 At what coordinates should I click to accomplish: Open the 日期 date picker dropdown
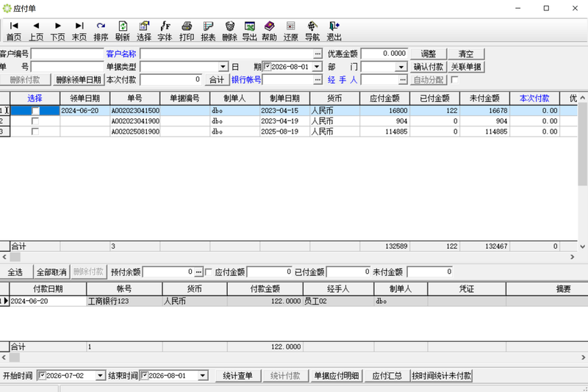click(x=317, y=67)
